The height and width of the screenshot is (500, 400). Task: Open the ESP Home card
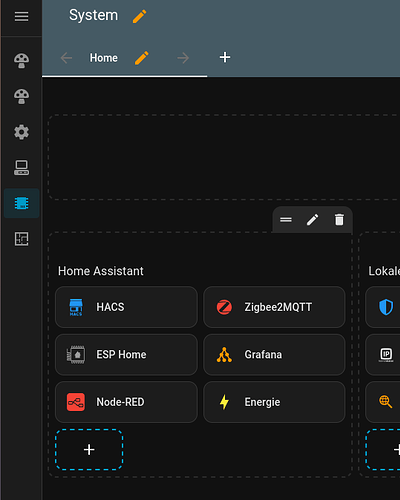[126, 355]
